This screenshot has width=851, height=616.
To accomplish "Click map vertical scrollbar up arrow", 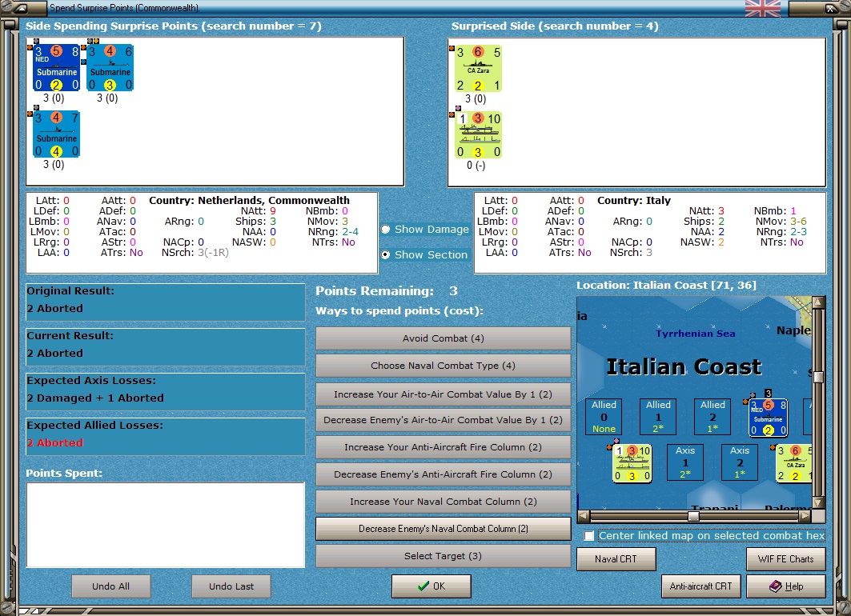I will pos(818,302).
